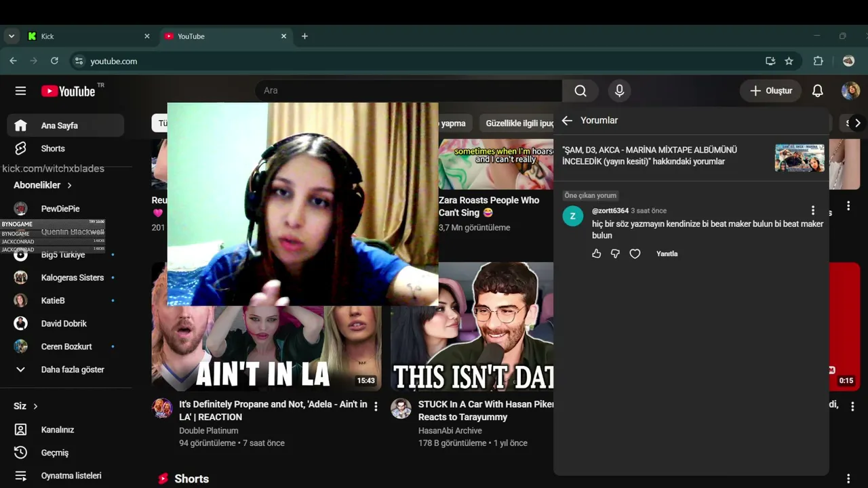The height and width of the screenshot is (488, 868).
Task: Select the Güzellikle ilgili filter chip
Action: (x=518, y=123)
